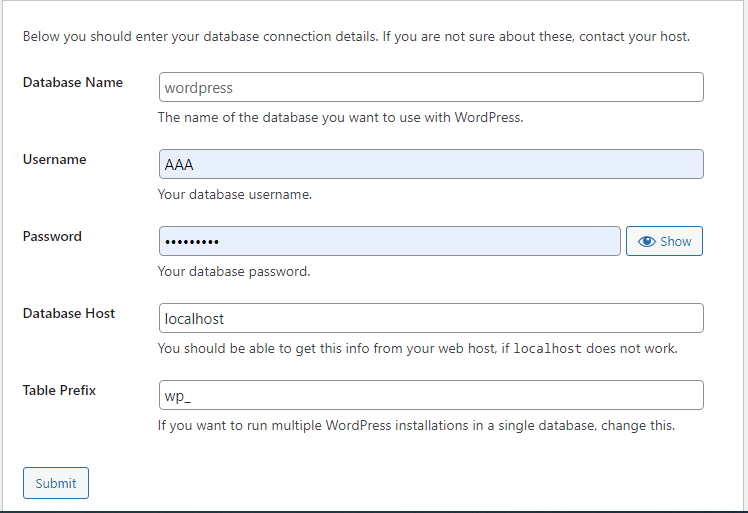Click the multiple WordPress installations hint text

pos(416,425)
